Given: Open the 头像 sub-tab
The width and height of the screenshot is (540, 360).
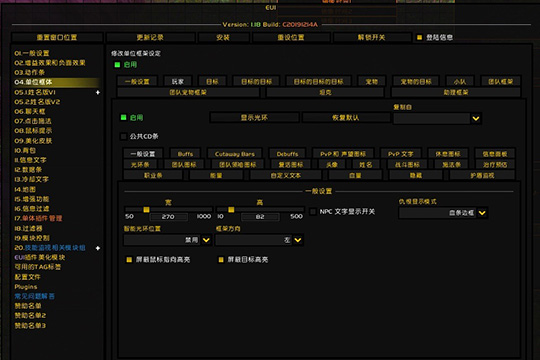Looking at the screenshot, I should click(332, 165).
